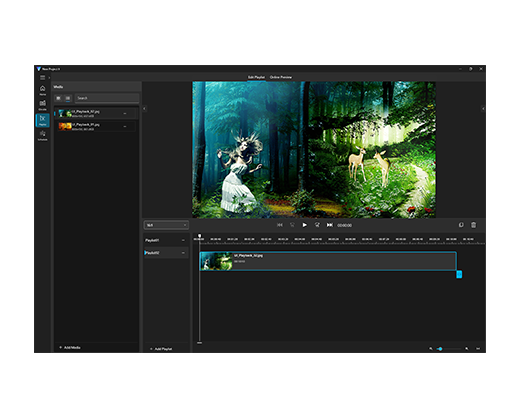Open the Home section in sidebar
The width and height of the screenshot is (520, 417).
click(x=43, y=90)
